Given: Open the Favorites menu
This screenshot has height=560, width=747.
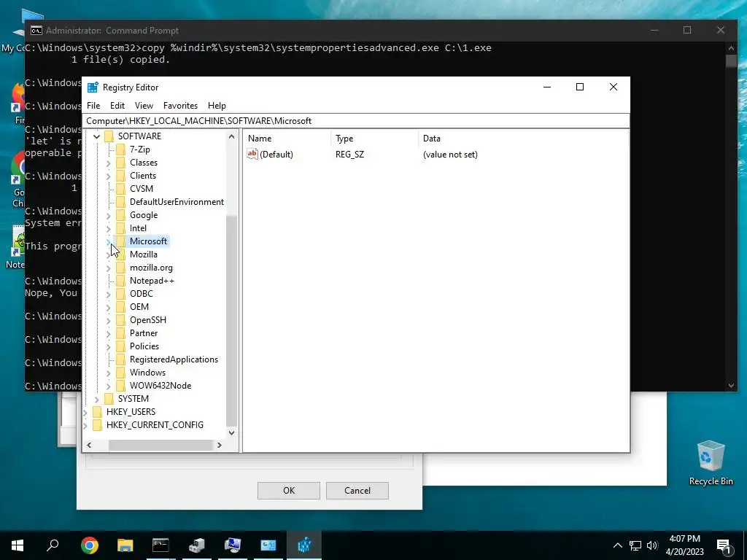Looking at the screenshot, I should click(x=180, y=106).
